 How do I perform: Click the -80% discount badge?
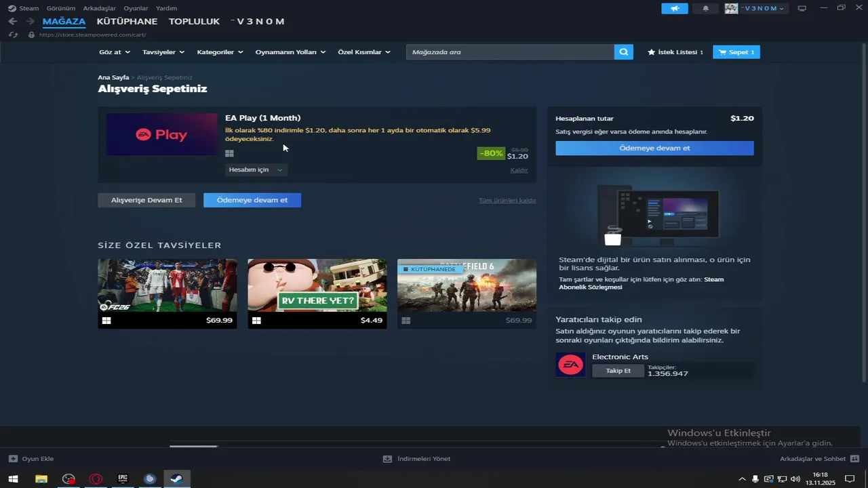pos(491,153)
